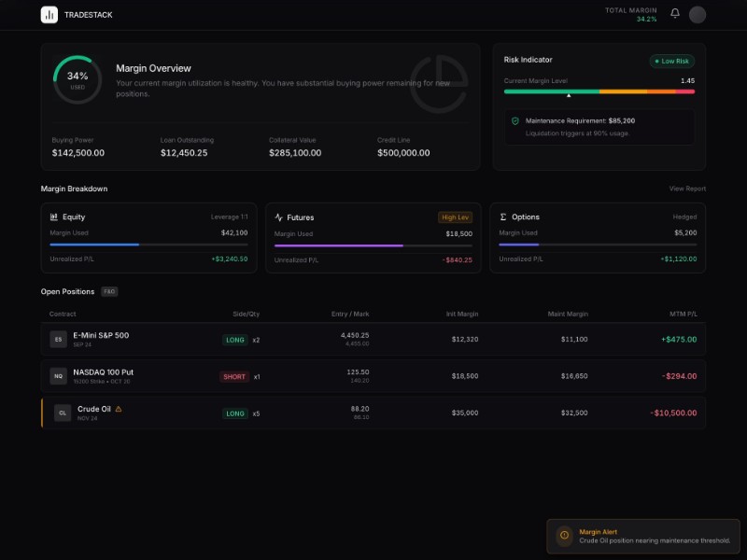The image size is (747, 560).
Task: Toggle the Low Risk status badge
Action: click(x=671, y=60)
